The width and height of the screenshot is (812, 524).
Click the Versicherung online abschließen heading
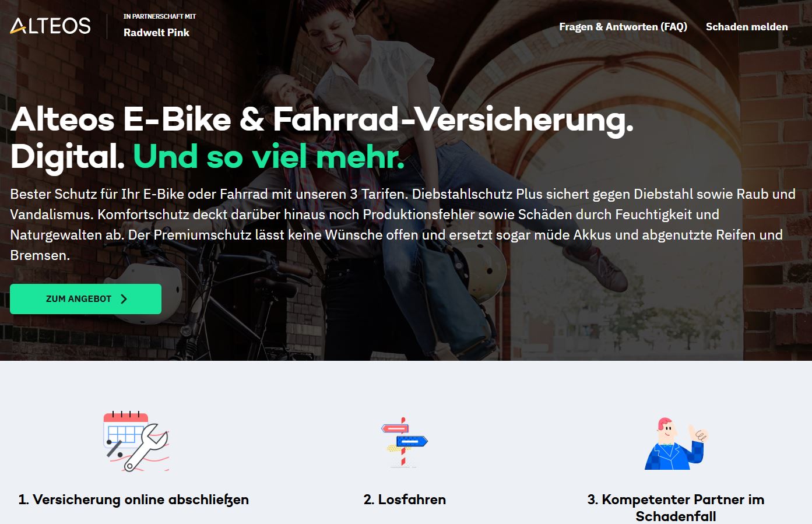coord(133,500)
